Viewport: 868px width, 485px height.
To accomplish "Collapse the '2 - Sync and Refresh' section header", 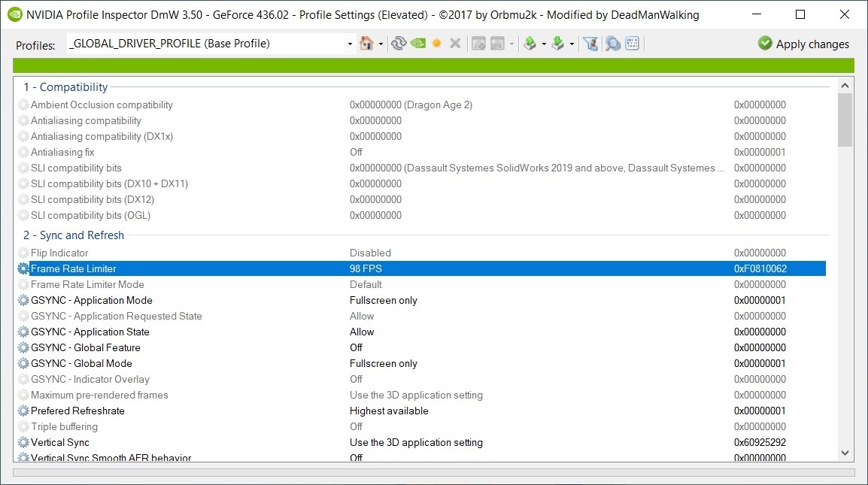I will (x=74, y=235).
